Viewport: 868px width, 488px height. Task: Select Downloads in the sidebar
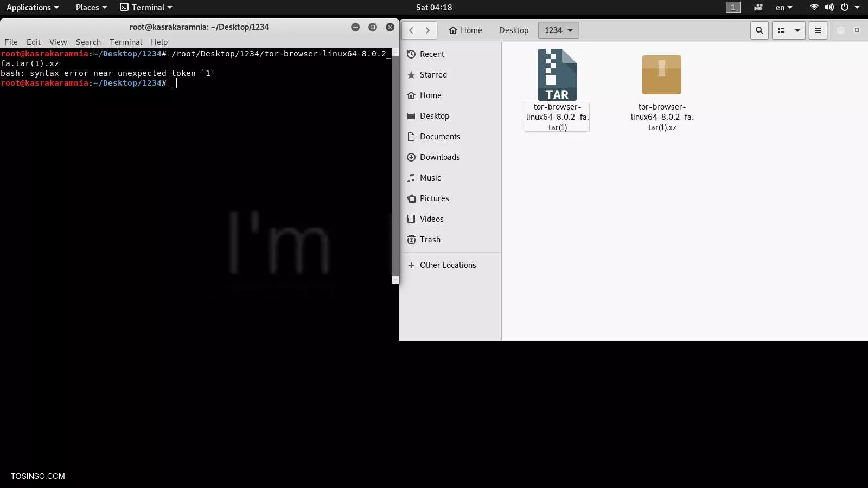[x=439, y=157]
